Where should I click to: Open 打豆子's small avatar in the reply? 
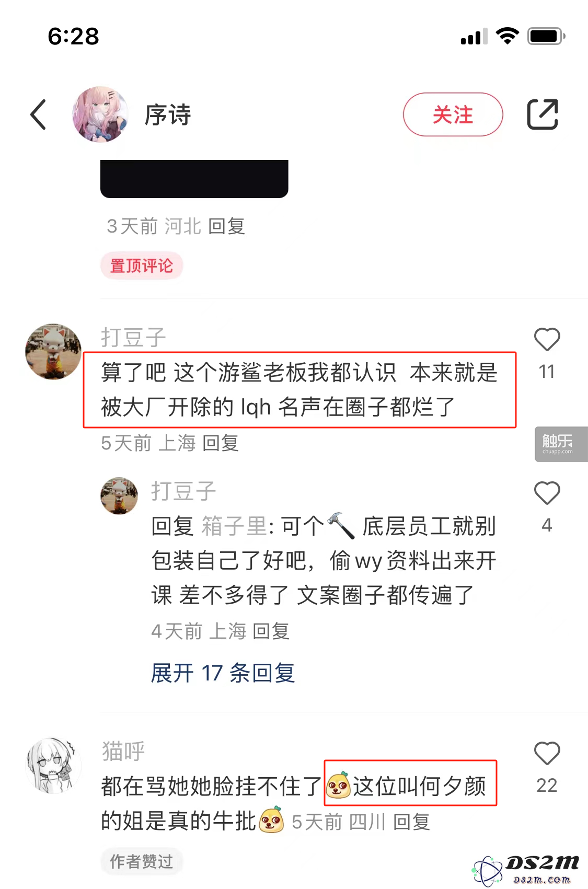point(119,495)
